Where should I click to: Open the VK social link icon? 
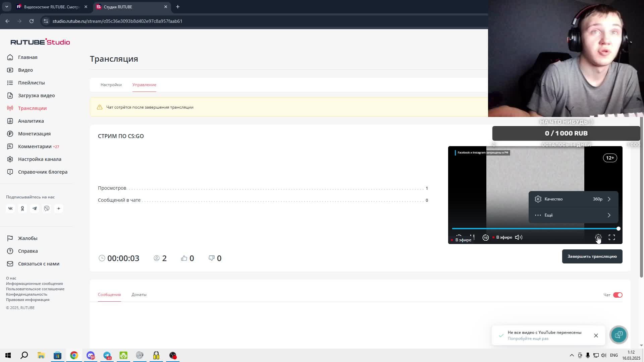click(10, 208)
